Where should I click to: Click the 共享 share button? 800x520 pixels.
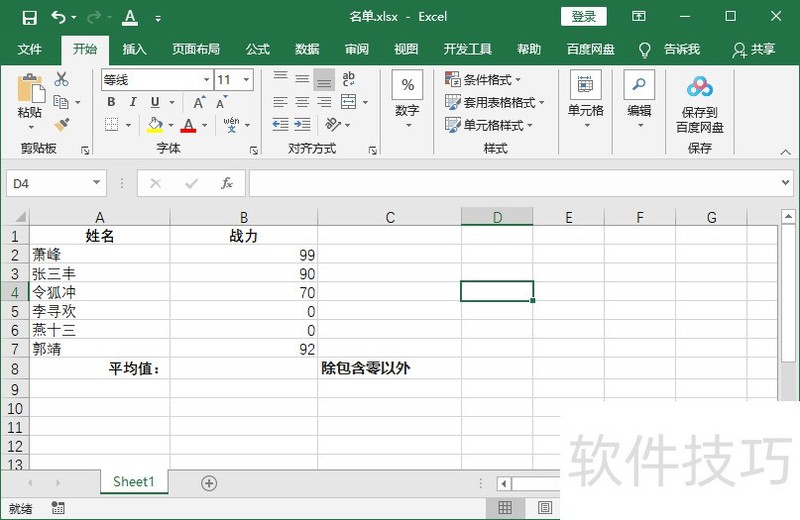tap(753, 49)
